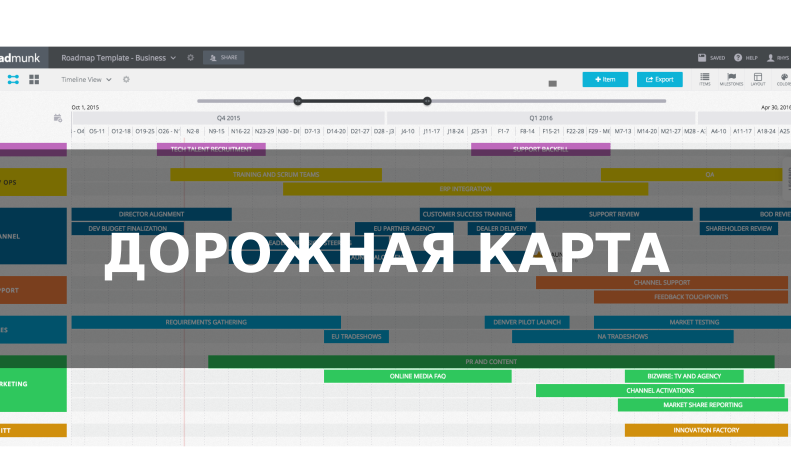Click the left handle of date range slider
Viewport: 791px width, 474px height.
click(x=297, y=100)
